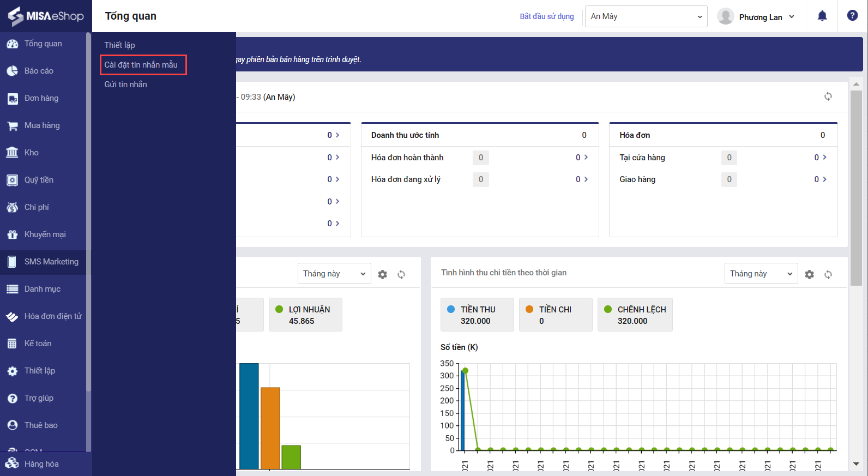Click the Kho warehouse icon

12,153
